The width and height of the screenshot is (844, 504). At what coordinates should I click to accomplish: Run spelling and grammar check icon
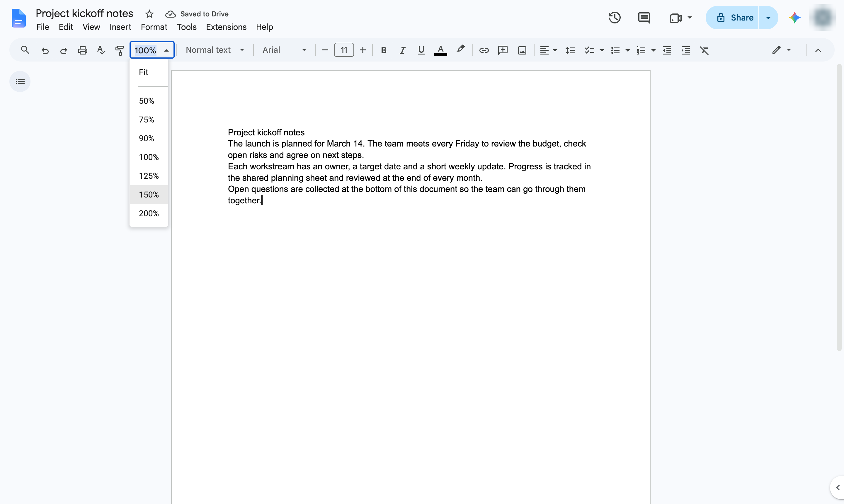[101, 50]
